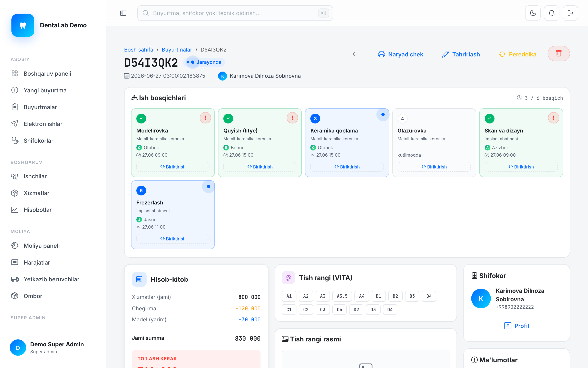This screenshot has height=368, width=588.
Task: Click the Ombor box icon
Action: click(14, 296)
